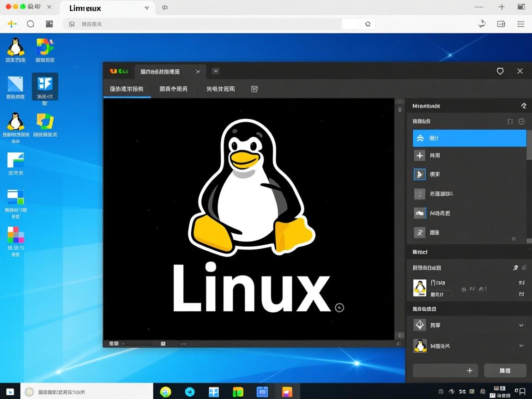
Task: Open the grid view icon beside the toolbar tabs
Action: click(x=254, y=89)
